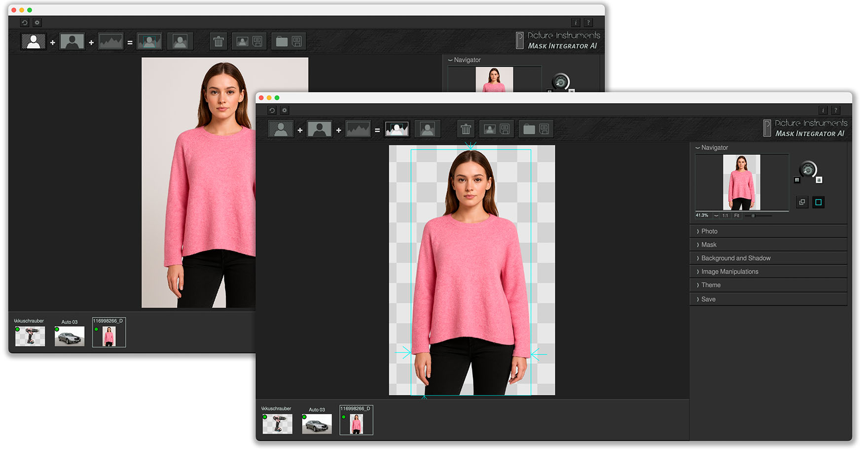
Task: Expand the Background and Shadow section
Action: pyautogui.click(x=735, y=258)
